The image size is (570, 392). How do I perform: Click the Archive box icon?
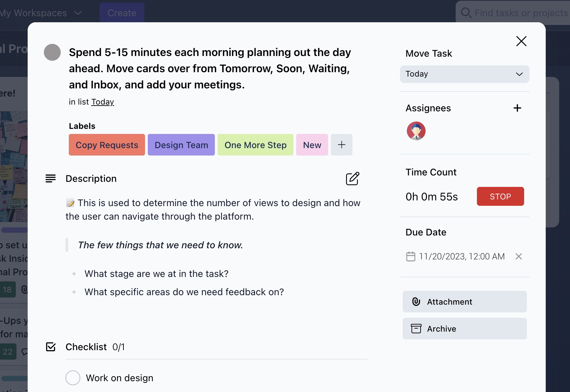(416, 328)
